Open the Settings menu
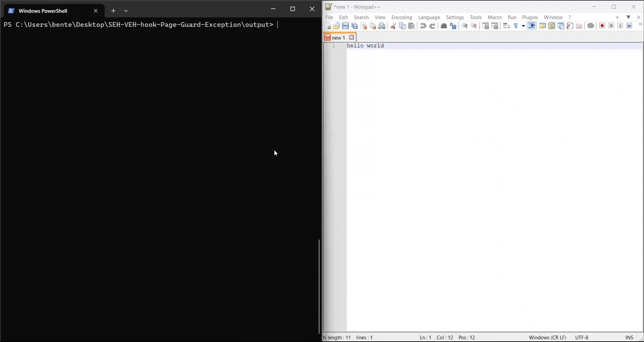The image size is (644, 342). [x=454, y=17]
